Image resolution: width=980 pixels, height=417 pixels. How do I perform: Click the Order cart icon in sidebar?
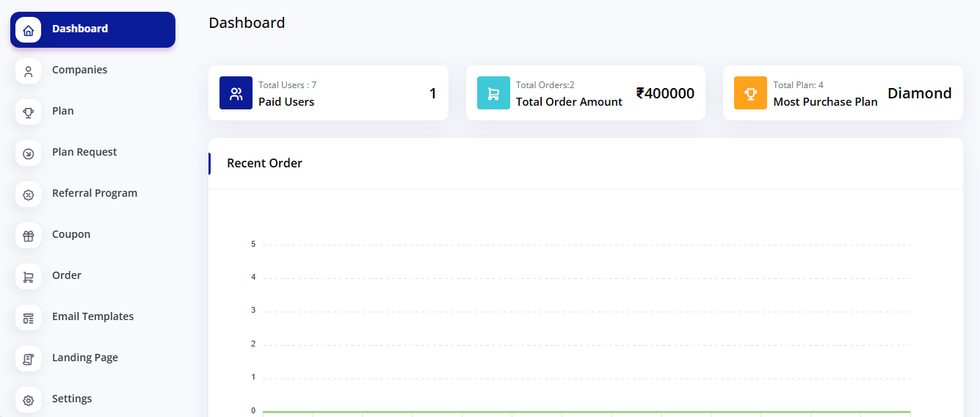click(29, 277)
